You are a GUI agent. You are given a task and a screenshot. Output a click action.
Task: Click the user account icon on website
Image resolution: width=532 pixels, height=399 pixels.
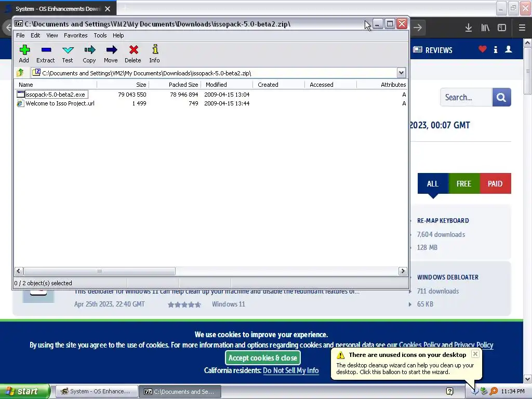coord(508,49)
